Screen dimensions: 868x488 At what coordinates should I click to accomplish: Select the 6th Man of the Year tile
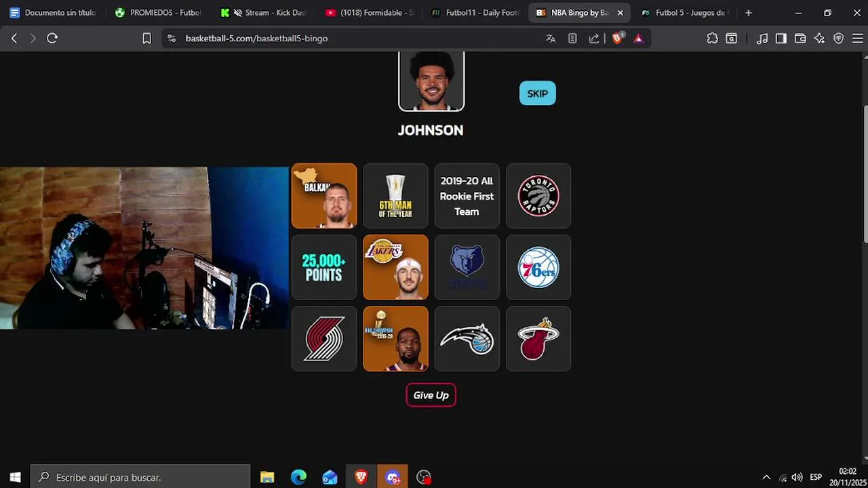point(395,196)
